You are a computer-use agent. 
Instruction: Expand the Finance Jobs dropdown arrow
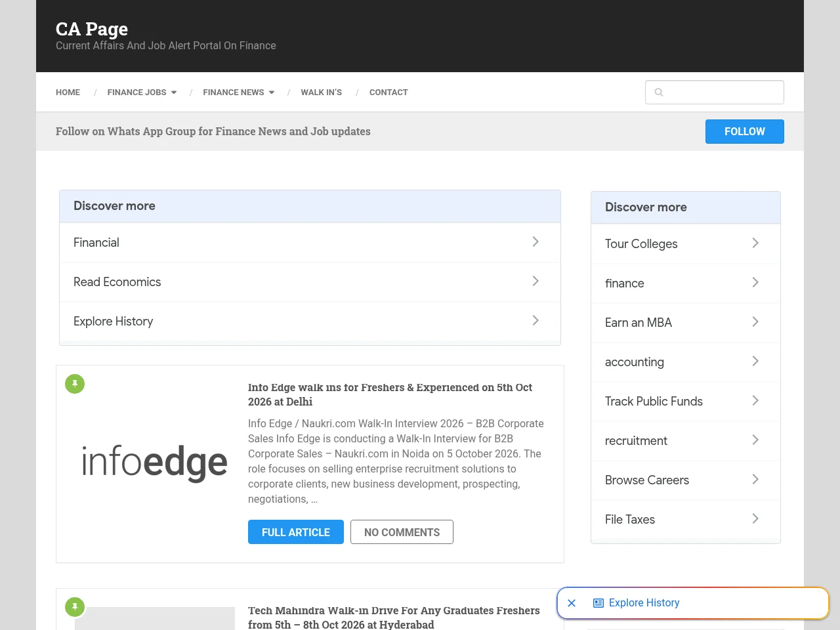(174, 93)
